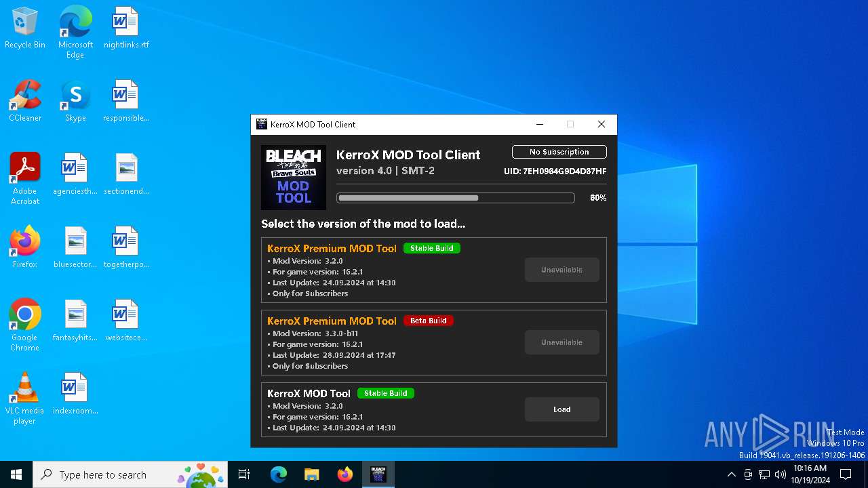868x488 pixels.
Task: Click the Bleach Brave Souls MOD TOOL logo
Action: (x=294, y=178)
